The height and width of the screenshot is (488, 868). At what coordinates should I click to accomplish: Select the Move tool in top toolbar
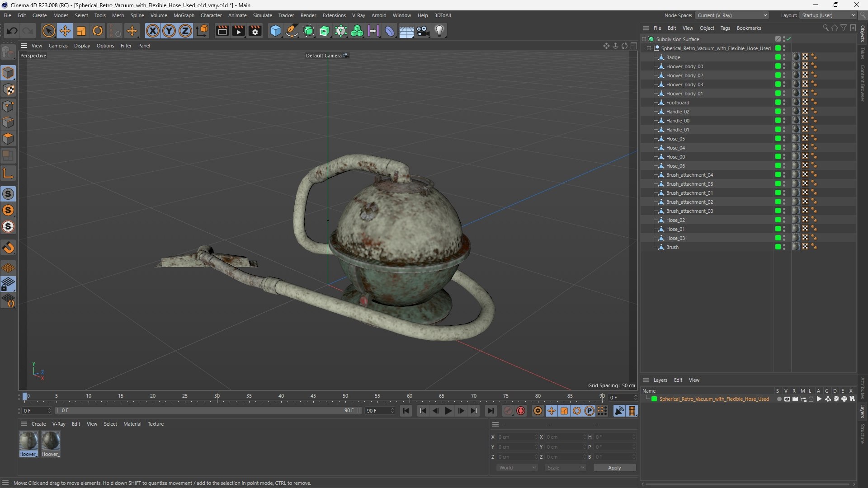pos(65,31)
